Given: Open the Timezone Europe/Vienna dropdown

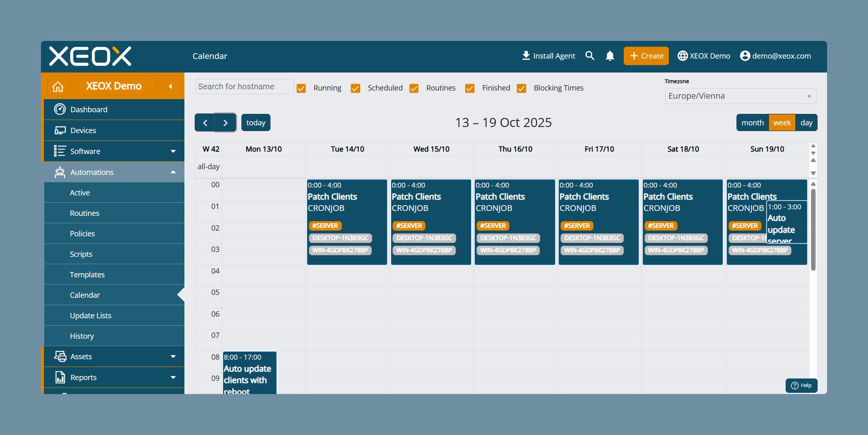Looking at the screenshot, I should (741, 96).
